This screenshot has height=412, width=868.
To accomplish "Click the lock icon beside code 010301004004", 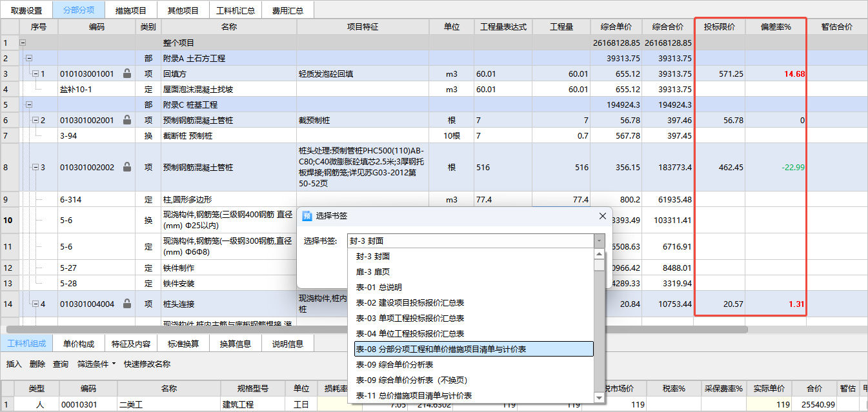I will [x=127, y=304].
